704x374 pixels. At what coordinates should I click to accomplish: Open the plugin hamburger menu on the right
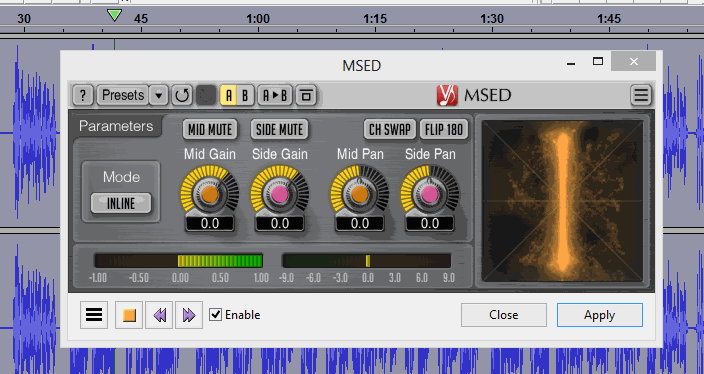pyautogui.click(x=641, y=95)
